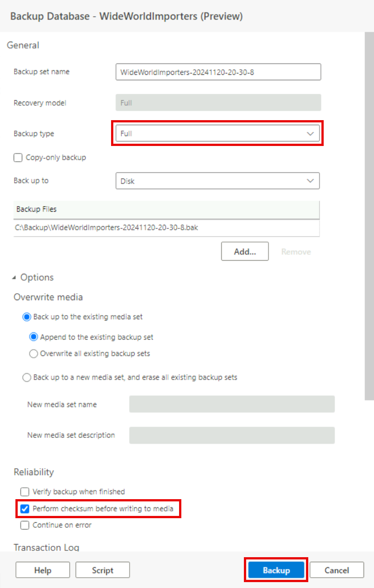
Task: Choose Back up to a new media set
Action: tap(27, 377)
